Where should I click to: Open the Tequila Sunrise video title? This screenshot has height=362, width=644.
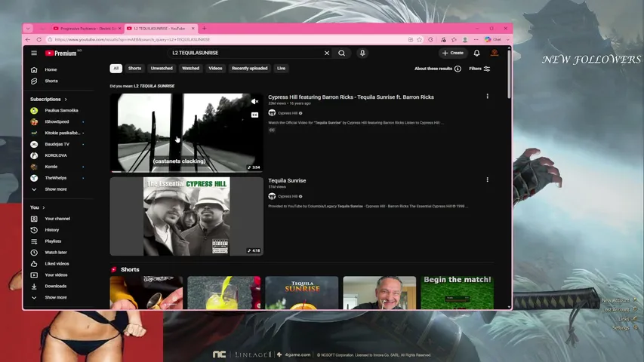287,180
